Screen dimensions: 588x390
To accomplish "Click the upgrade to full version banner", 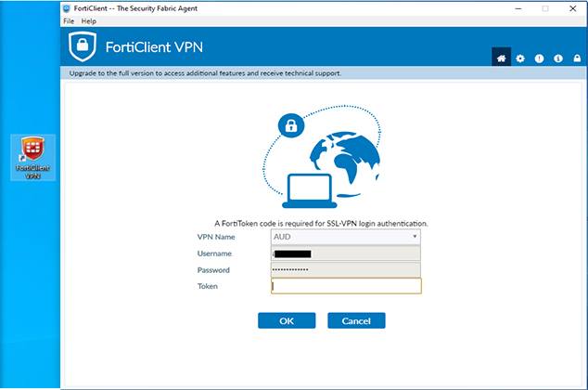I will 204,72.
